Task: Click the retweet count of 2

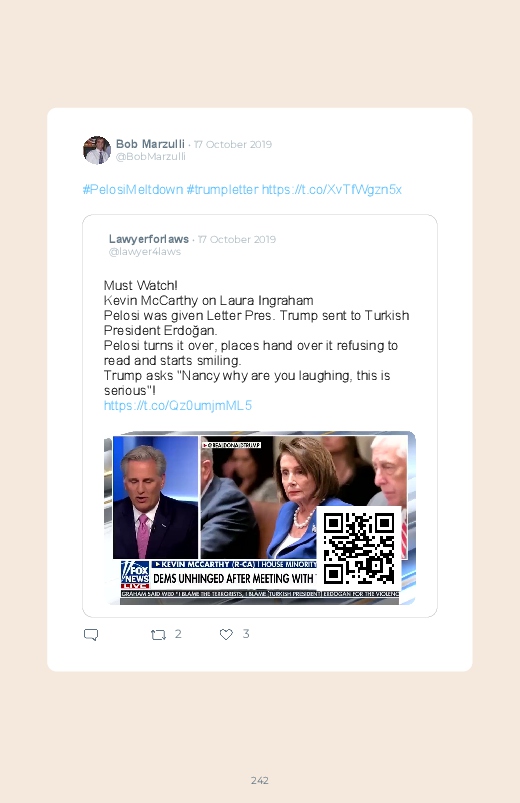Action: coord(178,634)
